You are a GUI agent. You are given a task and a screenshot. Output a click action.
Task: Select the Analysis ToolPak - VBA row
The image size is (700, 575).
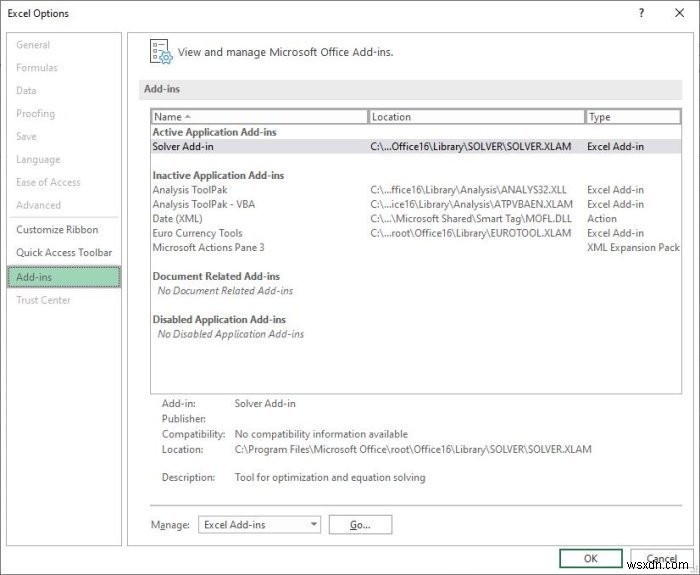click(x=416, y=204)
